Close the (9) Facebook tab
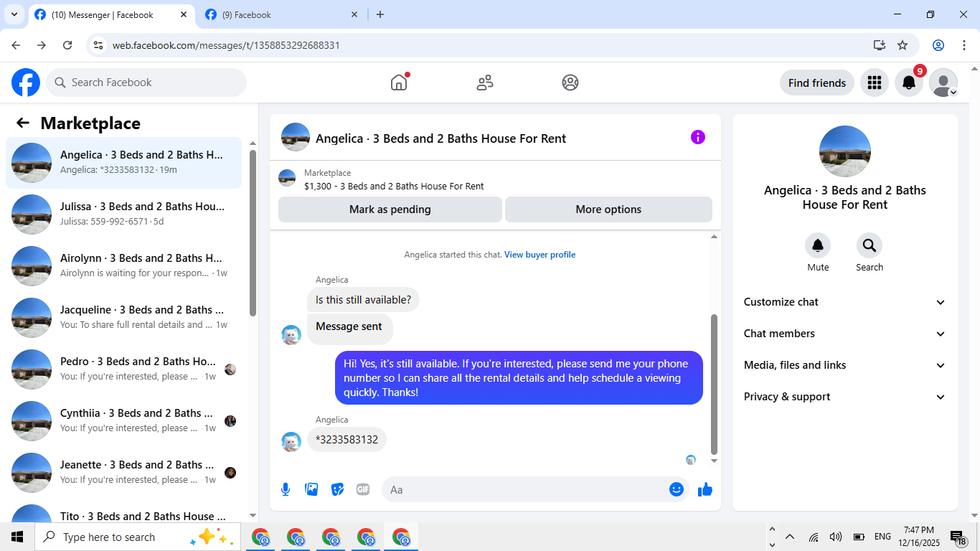The height and width of the screenshot is (551, 980). (x=354, y=14)
